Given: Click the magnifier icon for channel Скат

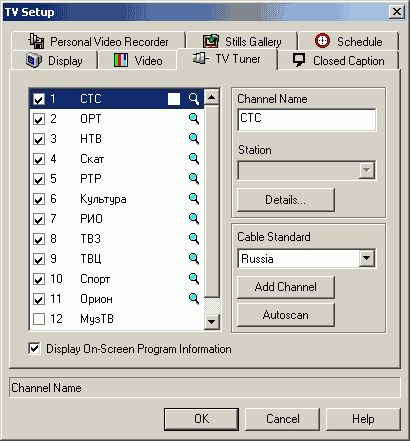Looking at the screenshot, I should (194, 159).
